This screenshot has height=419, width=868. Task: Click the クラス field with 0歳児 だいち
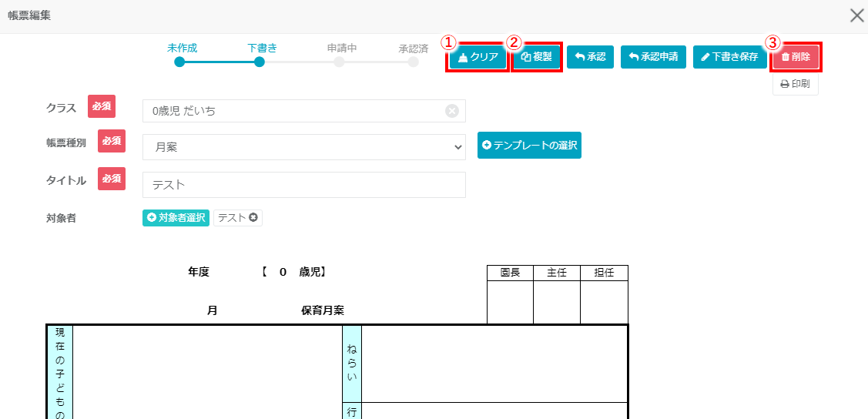pyautogui.click(x=293, y=111)
